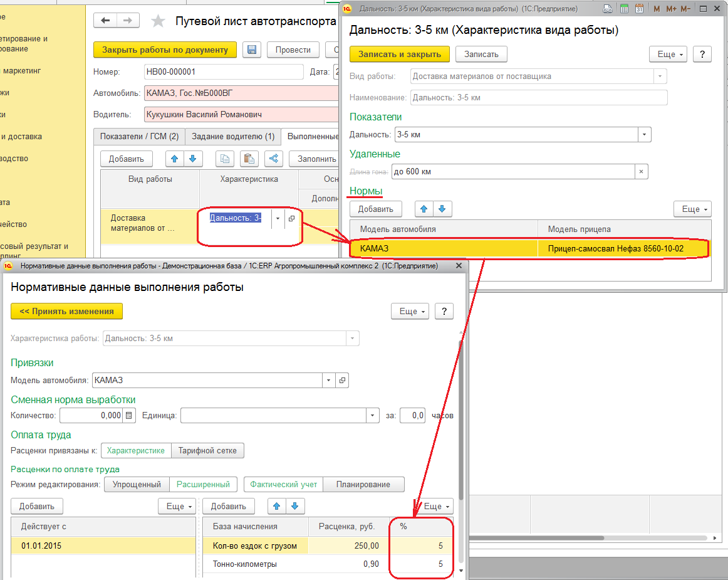Click the M- memory button in title bar

point(686,9)
